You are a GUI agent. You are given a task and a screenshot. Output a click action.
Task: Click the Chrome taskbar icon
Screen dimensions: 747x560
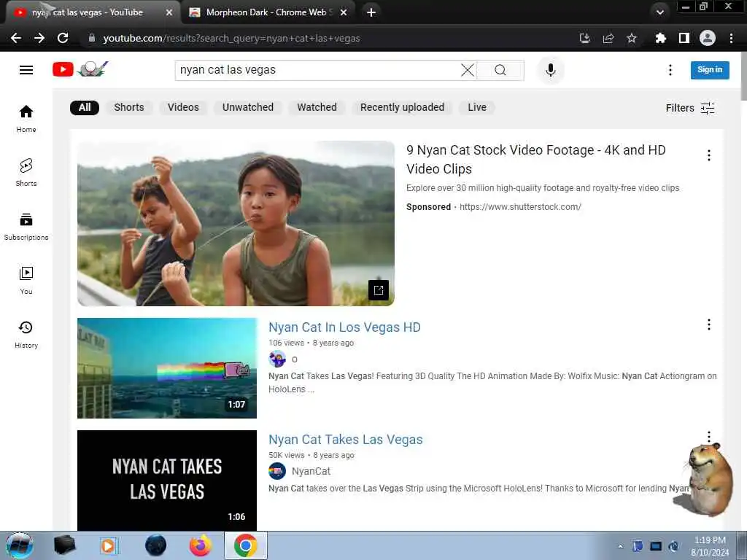click(x=245, y=545)
